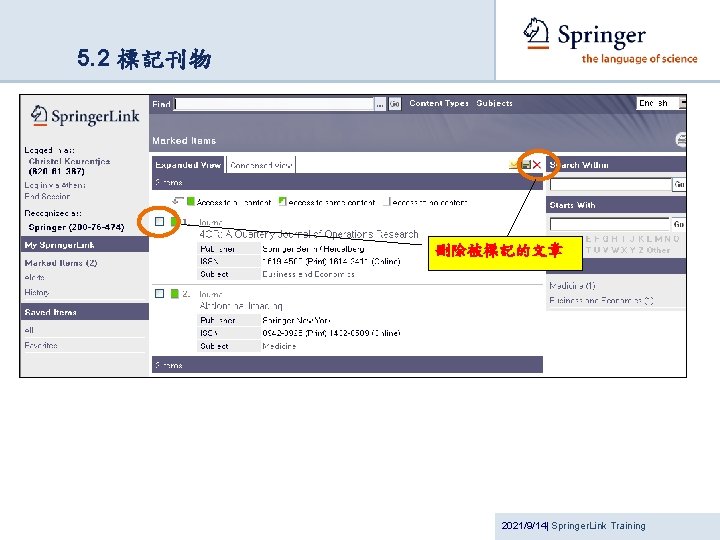Image resolution: width=720 pixels, height=540 pixels.
Task: Click Other in Starts With alphabet list
Action: [658, 250]
